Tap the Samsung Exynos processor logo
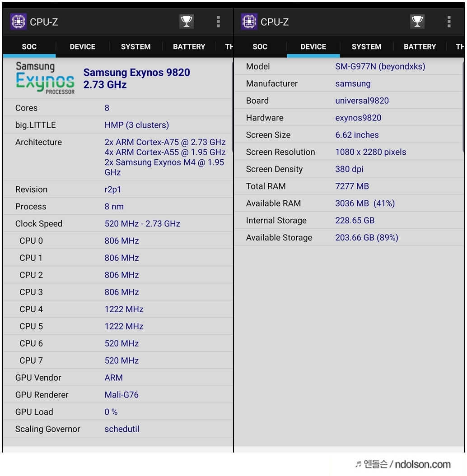Viewport: 467px width, 476px height. click(45, 78)
